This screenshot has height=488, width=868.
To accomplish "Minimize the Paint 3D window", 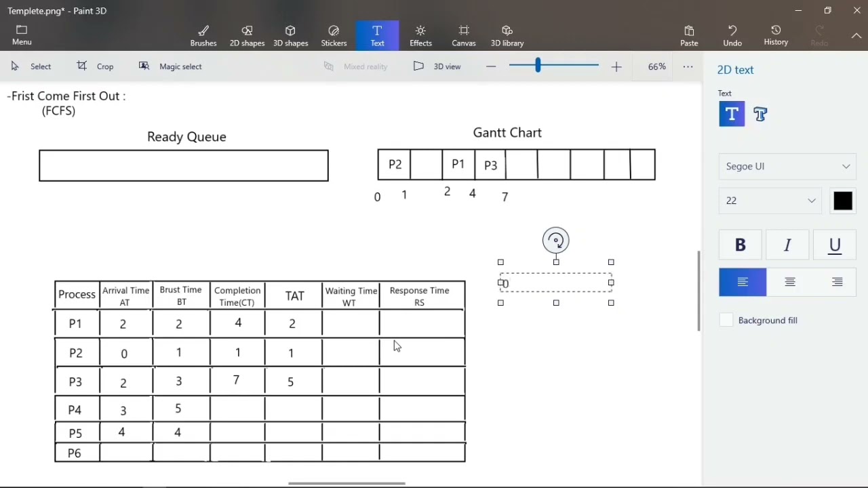I will point(798,11).
